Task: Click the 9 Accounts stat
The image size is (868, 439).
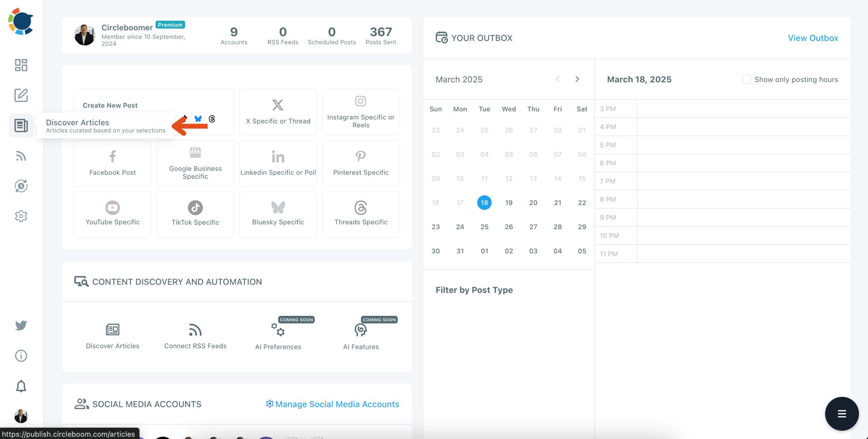Action: point(234,36)
